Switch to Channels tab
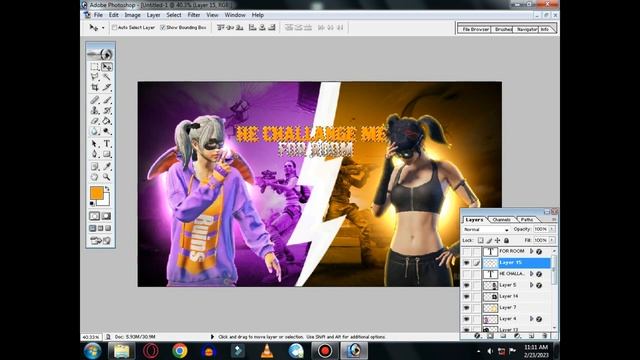 coord(502,220)
